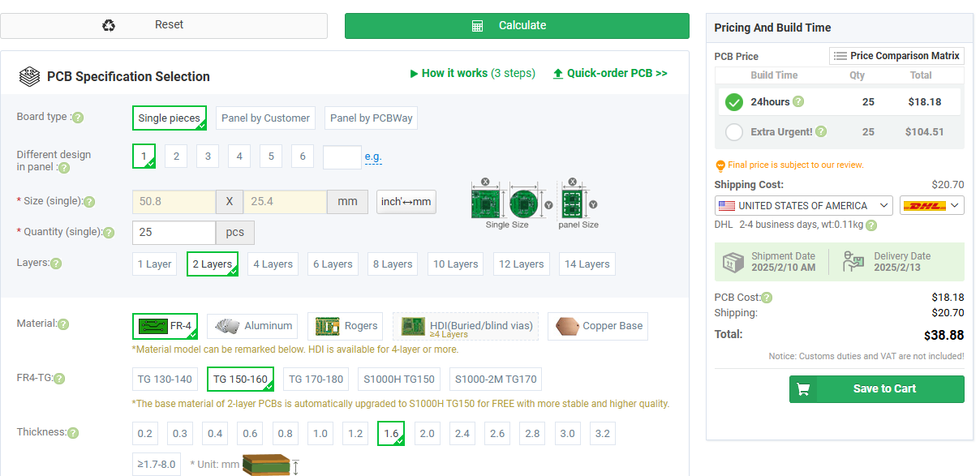Click the help icon beside Extra Urgent
Viewport: 980px width, 476px height.
[821, 131]
